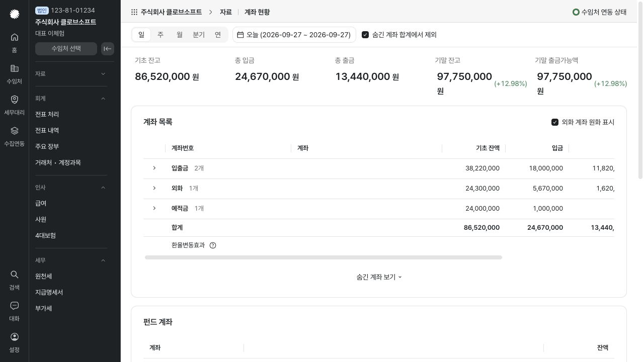Open the 수집연동 layers icon

(15, 131)
